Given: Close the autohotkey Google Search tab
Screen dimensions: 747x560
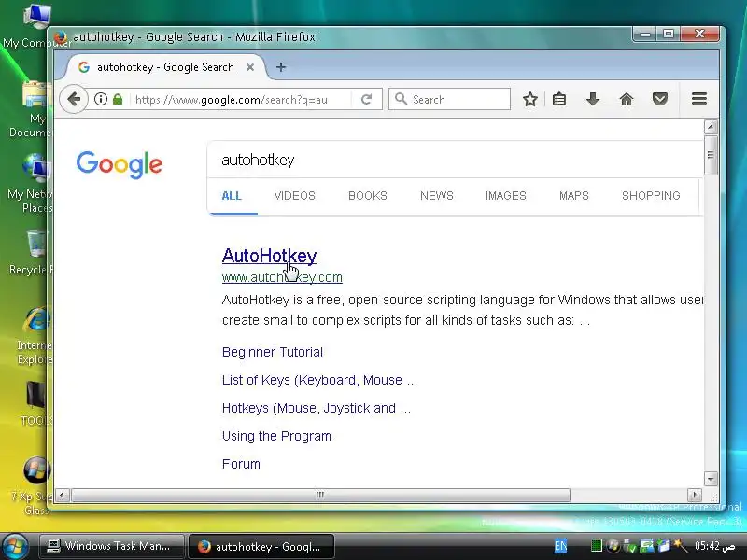Looking at the screenshot, I should pyautogui.click(x=250, y=67).
